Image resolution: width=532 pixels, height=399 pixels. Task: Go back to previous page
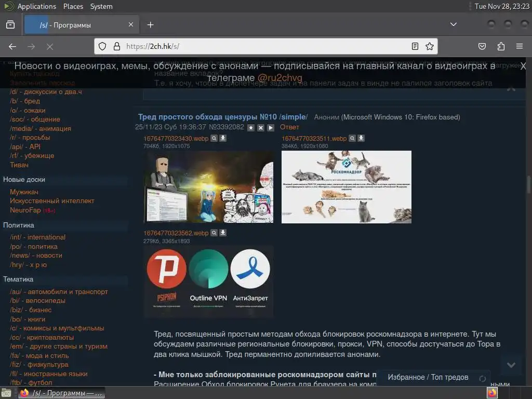coord(12,46)
